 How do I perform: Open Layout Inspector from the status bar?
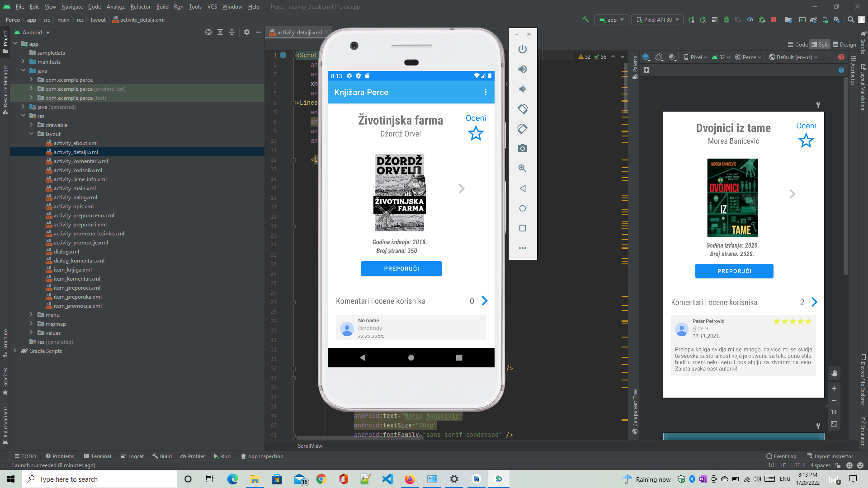(x=833, y=456)
